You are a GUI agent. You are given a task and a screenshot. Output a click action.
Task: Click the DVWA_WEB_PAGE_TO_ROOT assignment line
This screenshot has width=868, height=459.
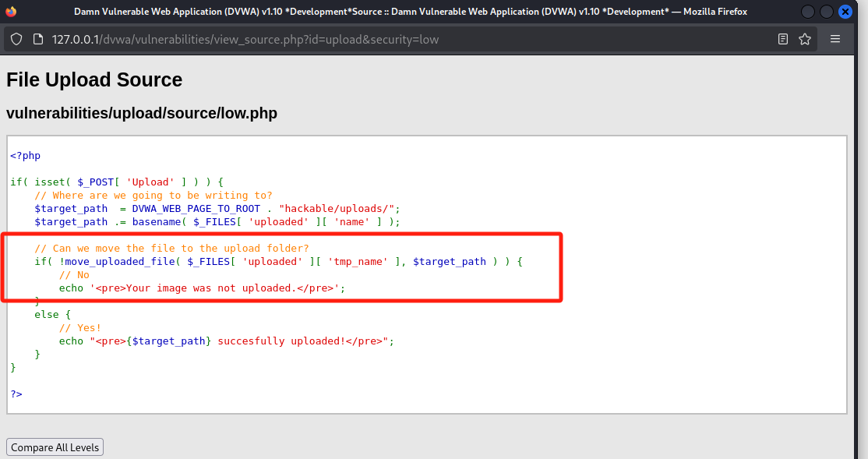tap(217, 209)
